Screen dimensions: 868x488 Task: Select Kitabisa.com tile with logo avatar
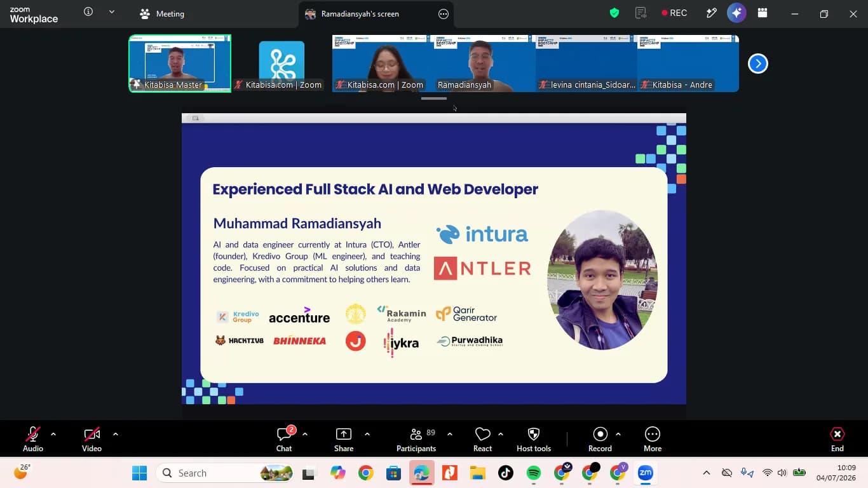point(281,64)
